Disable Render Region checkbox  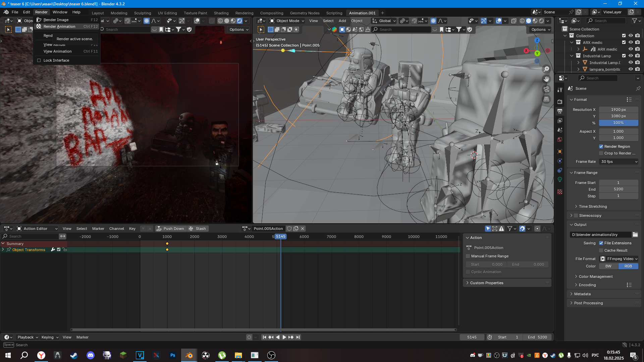click(x=601, y=146)
